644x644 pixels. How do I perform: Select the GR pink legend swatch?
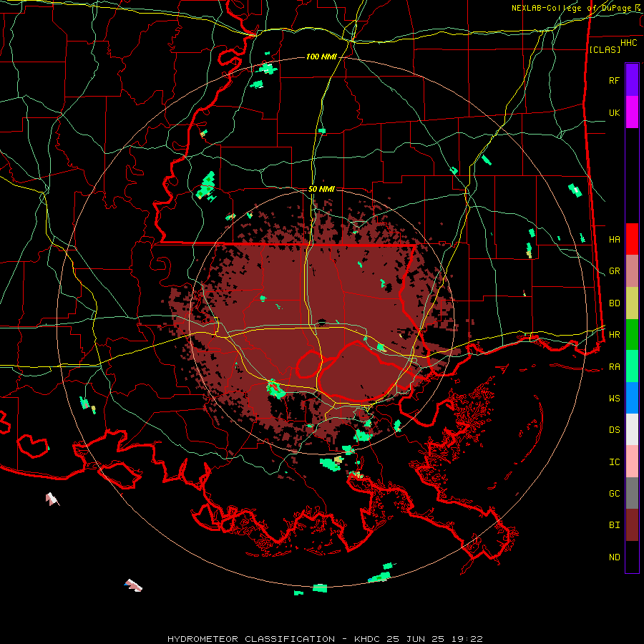632,271
